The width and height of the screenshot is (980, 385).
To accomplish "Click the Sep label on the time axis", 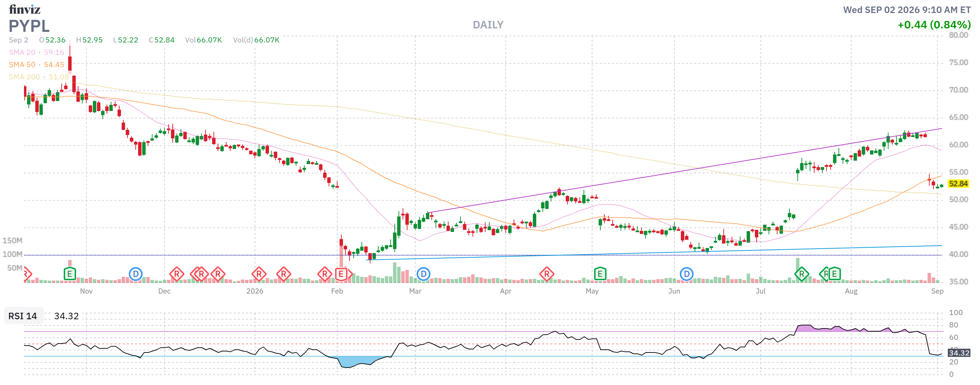I will click(x=938, y=291).
